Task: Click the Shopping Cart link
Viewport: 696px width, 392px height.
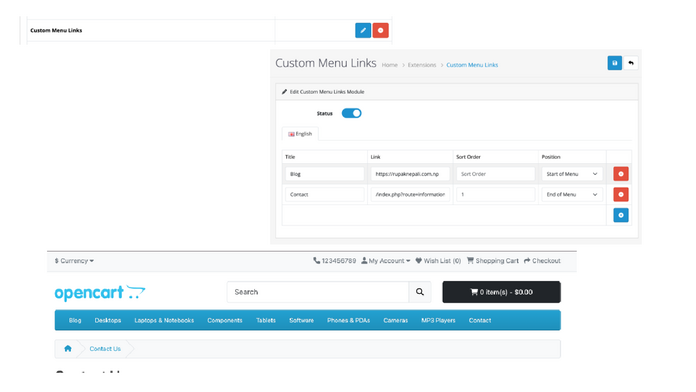Action: coord(493,261)
